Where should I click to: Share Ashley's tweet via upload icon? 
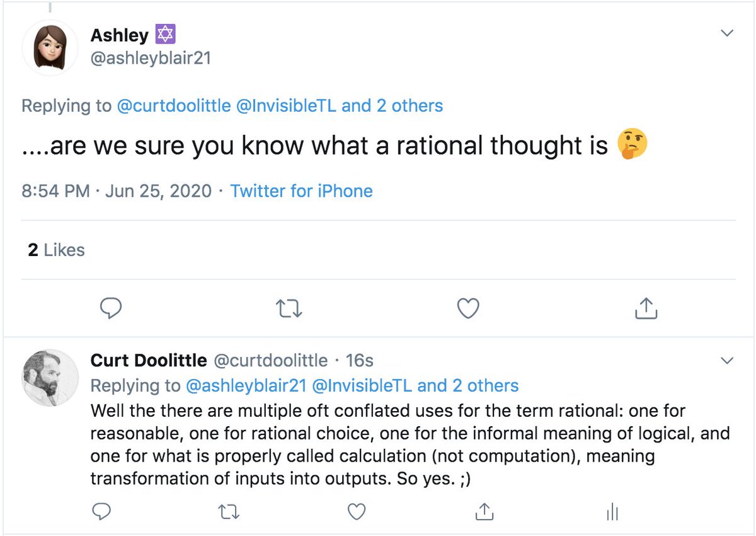coord(646,308)
